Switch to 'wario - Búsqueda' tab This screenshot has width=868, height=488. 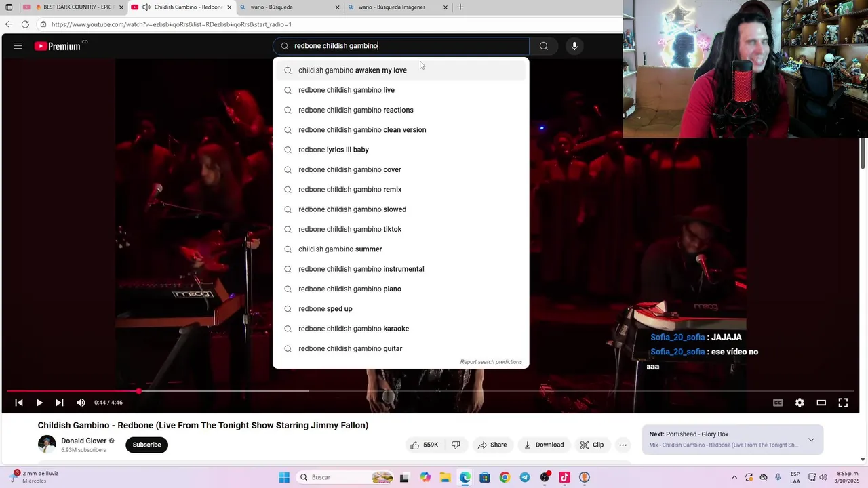pyautogui.click(x=290, y=7)
